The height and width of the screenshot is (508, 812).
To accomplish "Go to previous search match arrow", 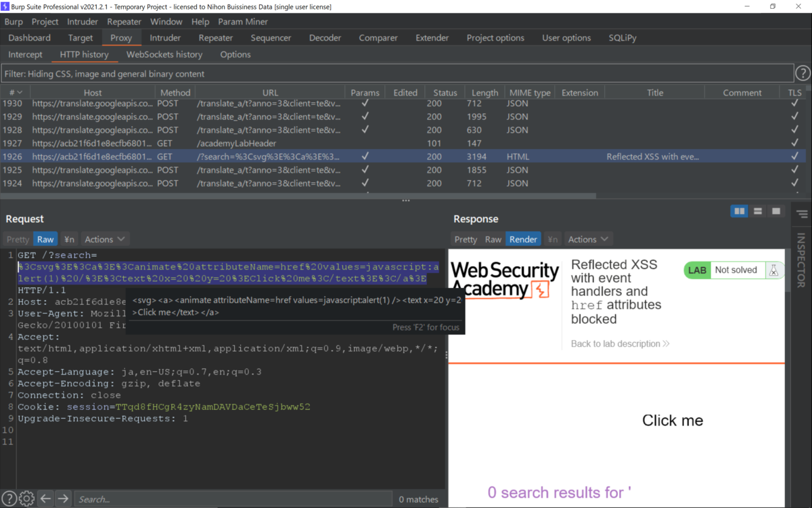I will (x=45, y=499).
